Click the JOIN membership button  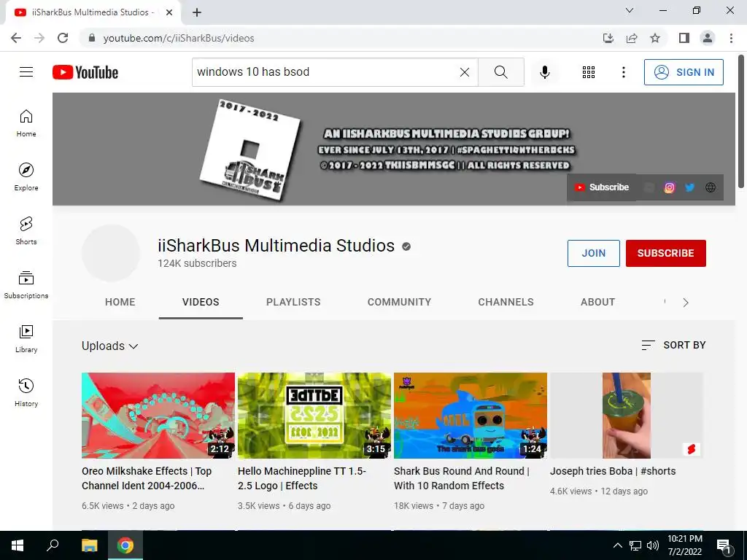pos(594,253)
